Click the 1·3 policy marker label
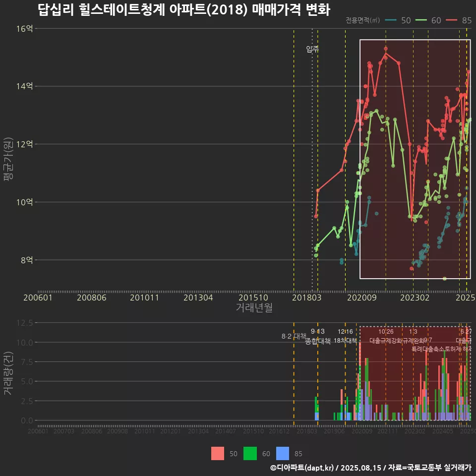 tap(413, 332)
